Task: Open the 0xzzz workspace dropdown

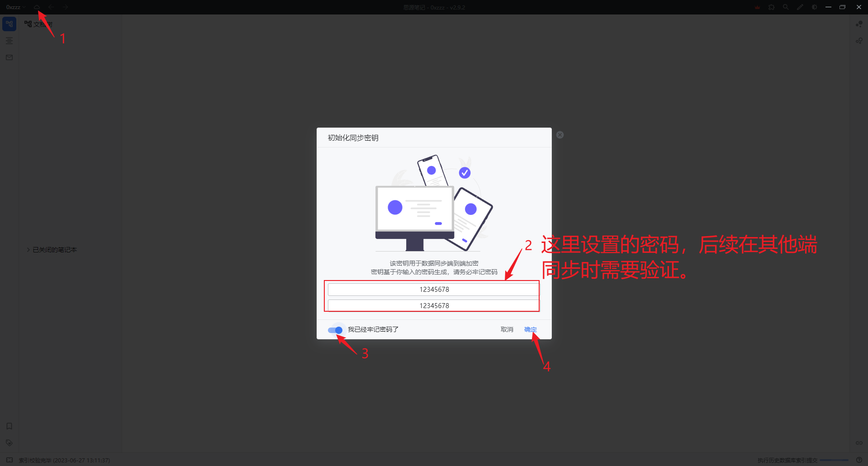Action: click(15, 7)
